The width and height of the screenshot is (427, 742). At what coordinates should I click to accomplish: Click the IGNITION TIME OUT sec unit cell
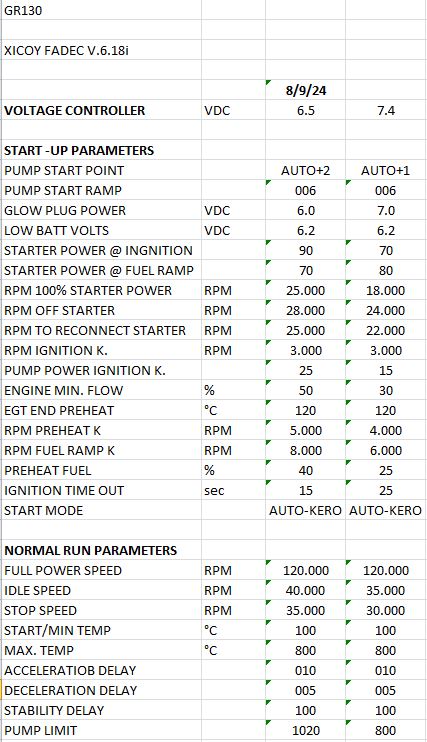(x=233, y=490)
